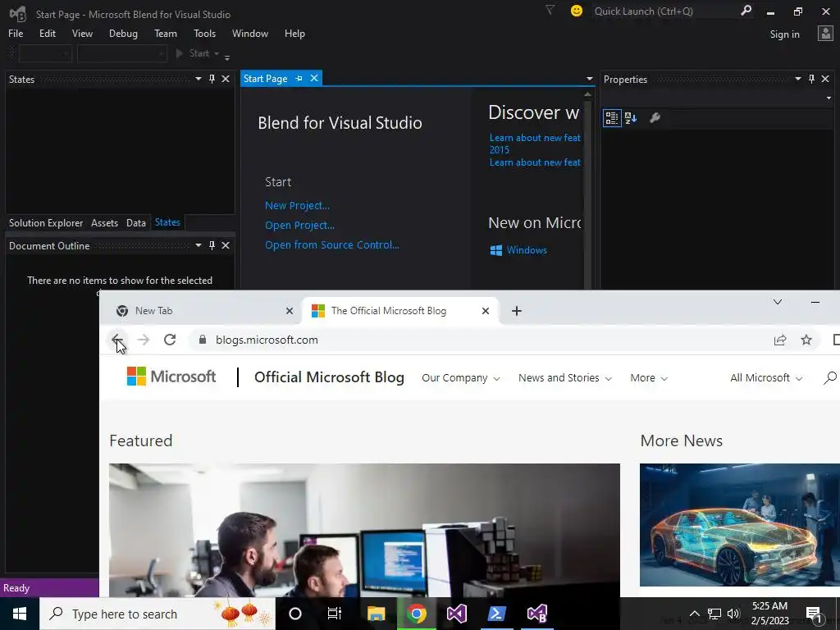Select the Categorized view icon in Properties panel
The image size is (840, 630).
point(612,118)
